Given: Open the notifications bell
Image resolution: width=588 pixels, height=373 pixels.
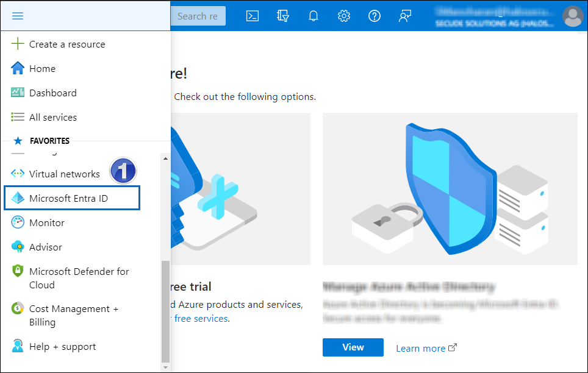Looking at the screenshot, I should point(314,16).
